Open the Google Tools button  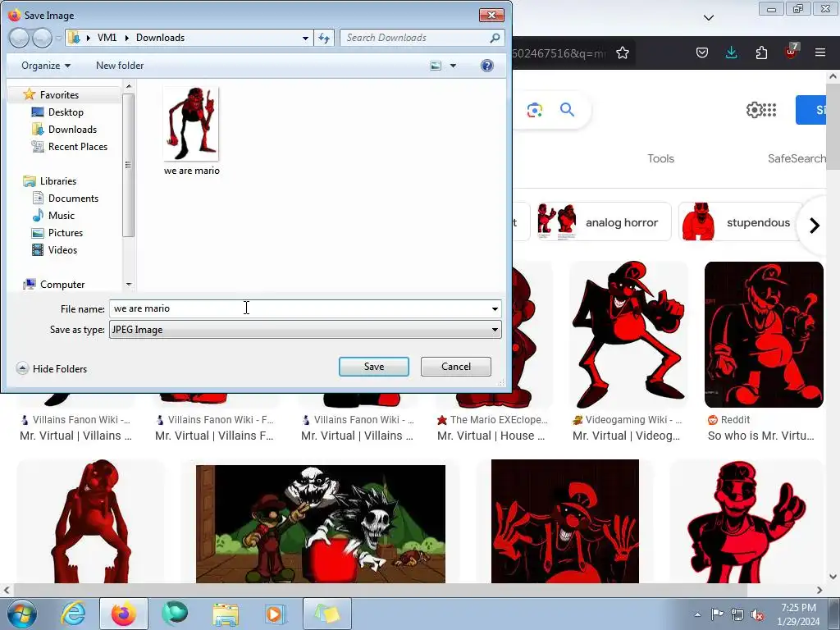point(660,158)
